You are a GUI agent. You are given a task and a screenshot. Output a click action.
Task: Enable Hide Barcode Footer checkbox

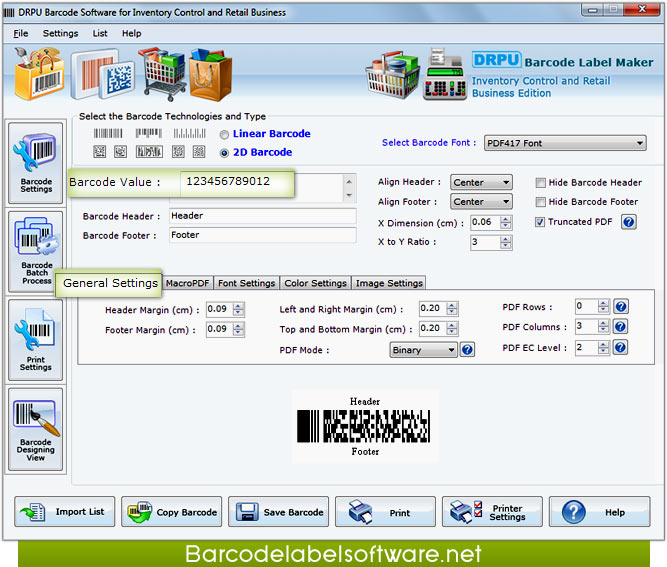click(x=540, y=202)
